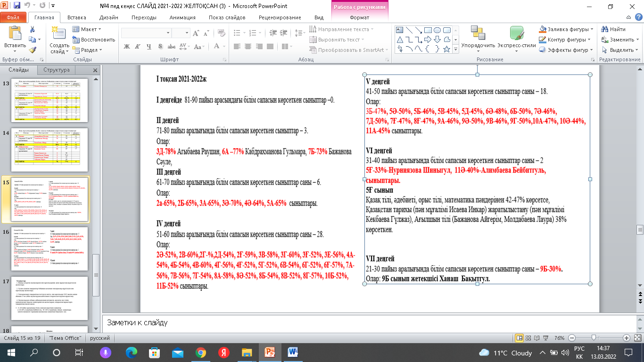
Task: Select the Format Painter brush icon
Action: [32, 50]
